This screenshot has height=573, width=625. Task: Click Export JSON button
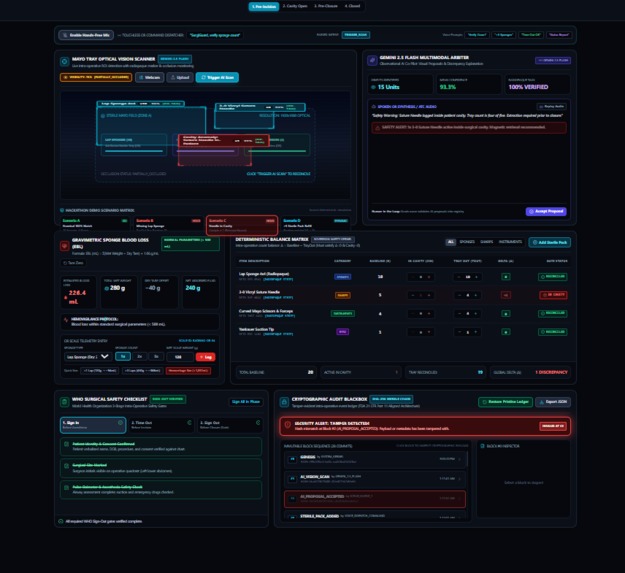[x=553, y=402]
